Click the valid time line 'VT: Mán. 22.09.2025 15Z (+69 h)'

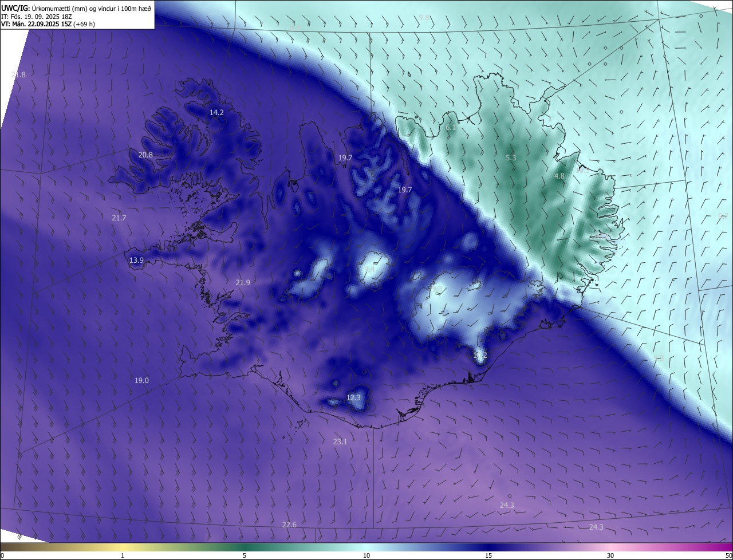[x=48, y=25]
